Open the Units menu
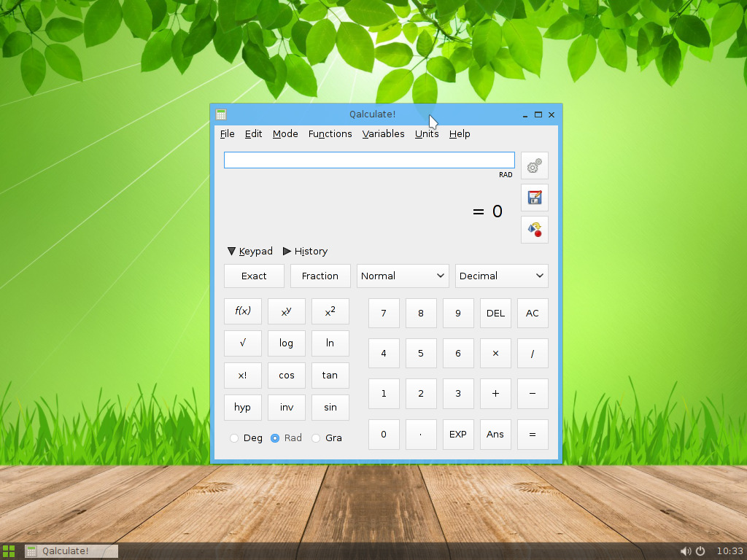Viewport: 747px width, 560px height. pyautogui.click(x=426, y=133)
